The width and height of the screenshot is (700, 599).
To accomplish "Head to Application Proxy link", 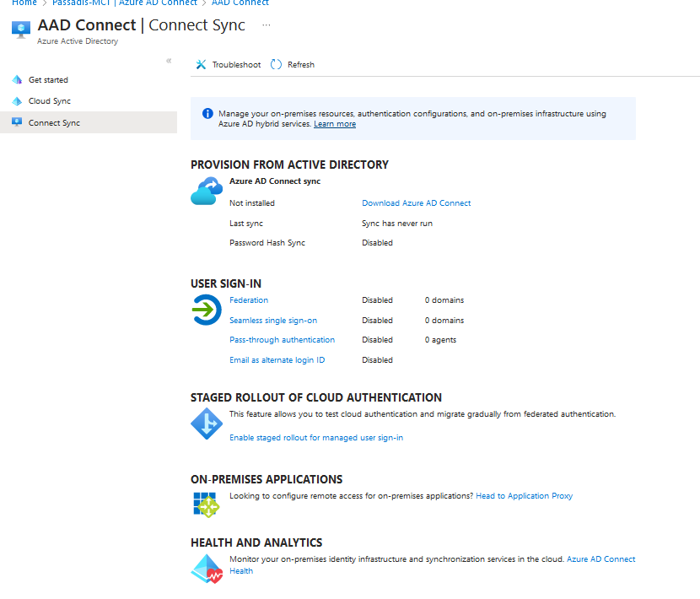I will 524,496.
